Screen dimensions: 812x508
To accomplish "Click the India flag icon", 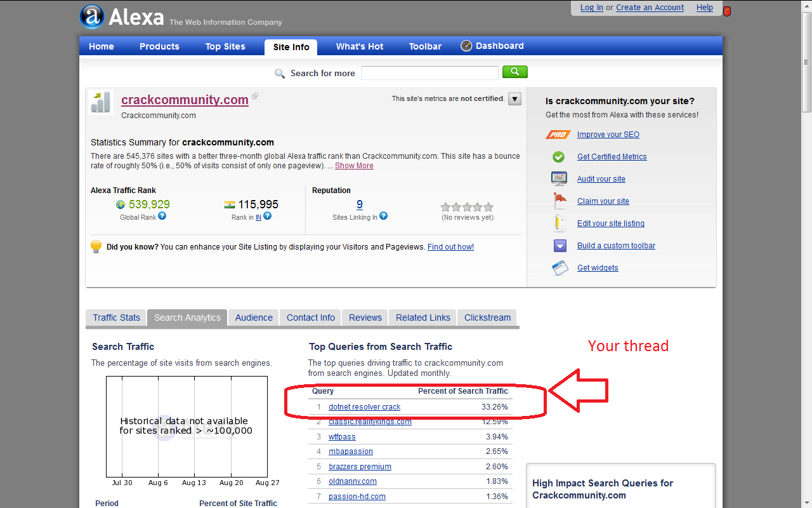I will tap(230, 204).
